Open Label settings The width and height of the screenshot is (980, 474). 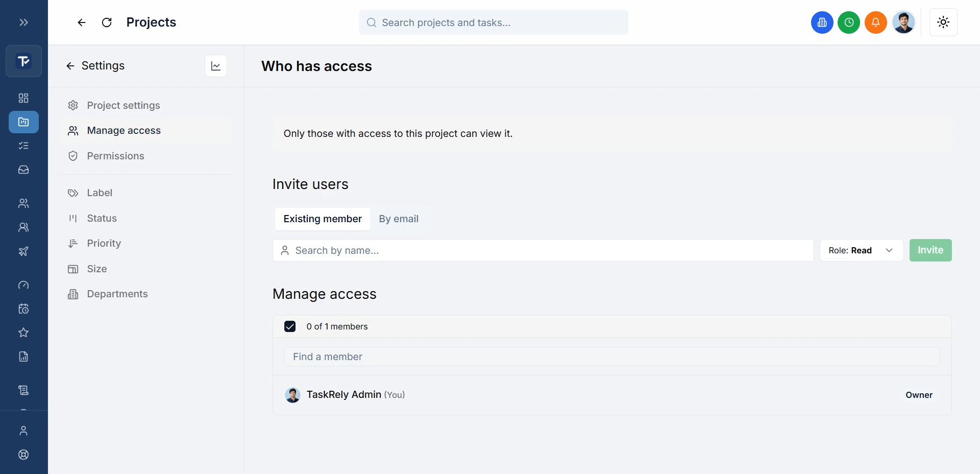[x=146, y=193]
